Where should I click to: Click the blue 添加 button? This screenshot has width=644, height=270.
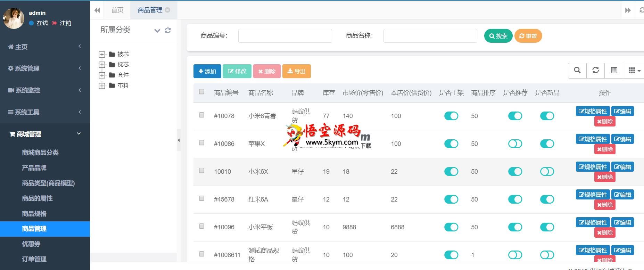point(207,71)
